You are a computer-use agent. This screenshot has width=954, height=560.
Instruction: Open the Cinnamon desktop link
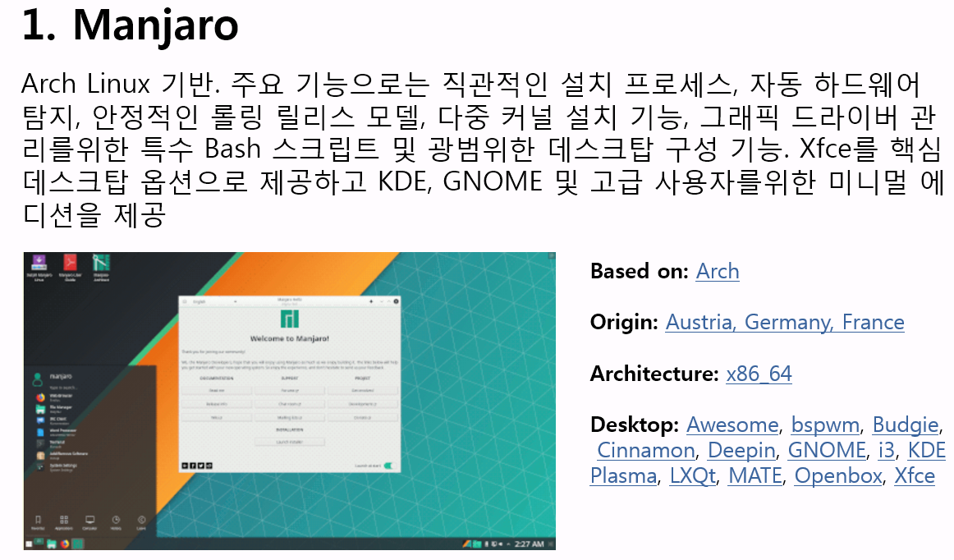[x=645, y=451]
